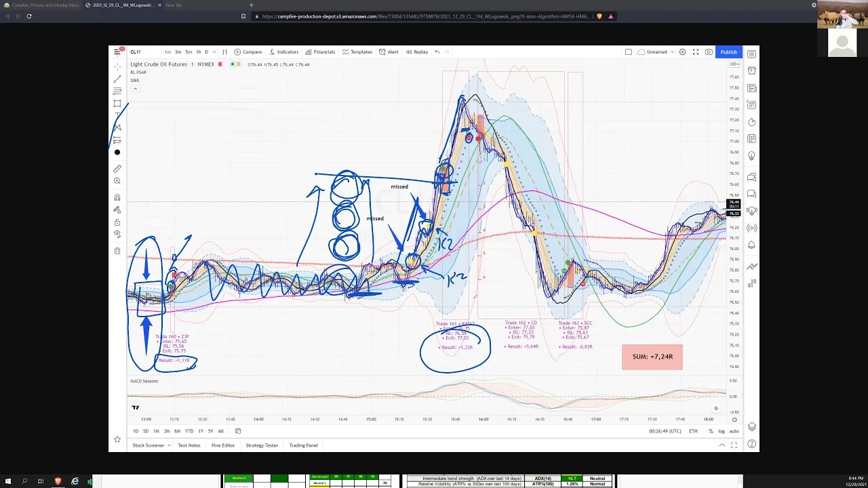Open the Compare symbol dialog

(248, 52)
